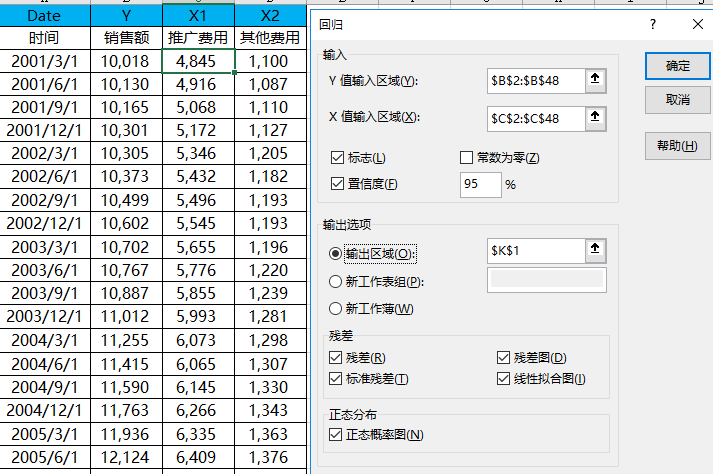The height and width of the screenshot is (474, 713).
Task: Click the X input range field $C$2:$C$48
Action: (536, 119)
